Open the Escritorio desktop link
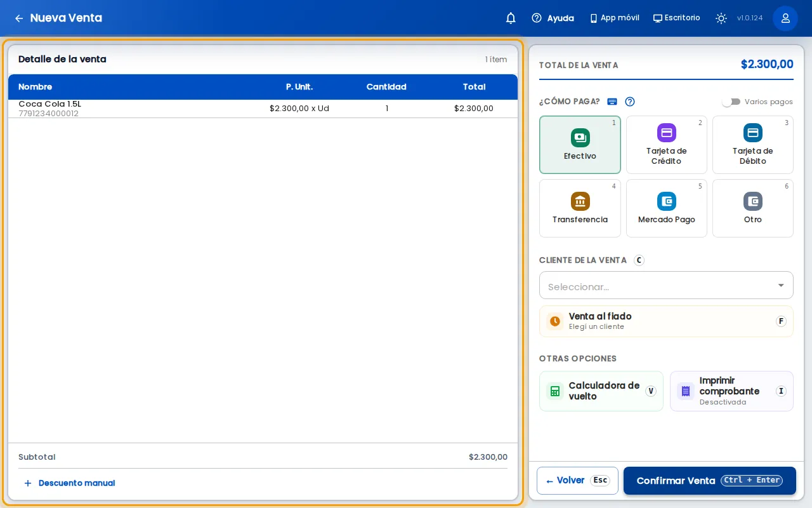 pyautogui.click(x=677, y=18)
